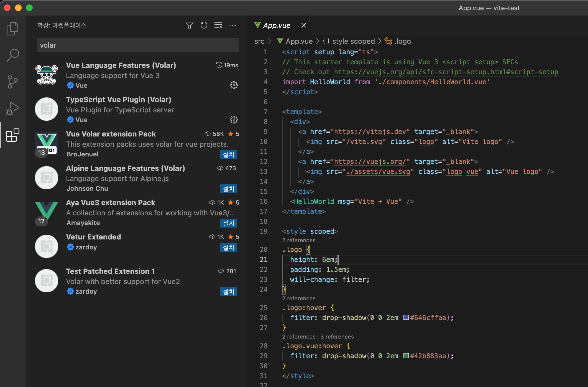Open settings gear for TypeScript Vue Plugin
Viewport: 588px width, 387px height.
click(x=234, y=120)
